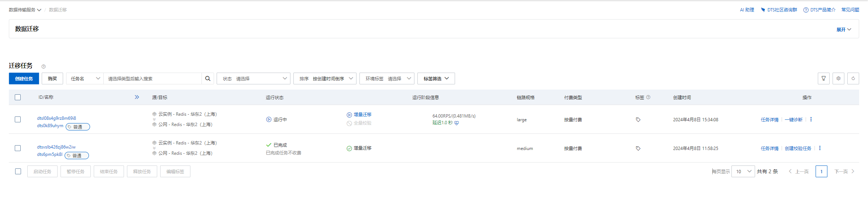
Task: Click 延迟1.0 秒 delay text
Action: click(442, 123)
